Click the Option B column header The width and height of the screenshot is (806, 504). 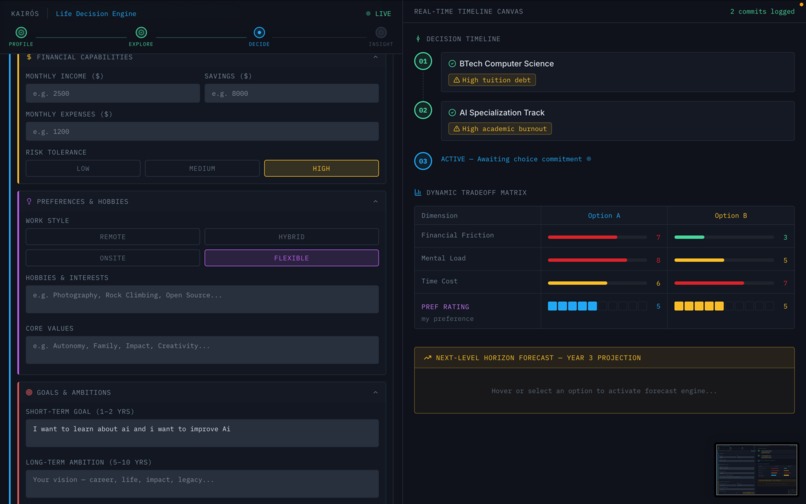coord(730,215)
